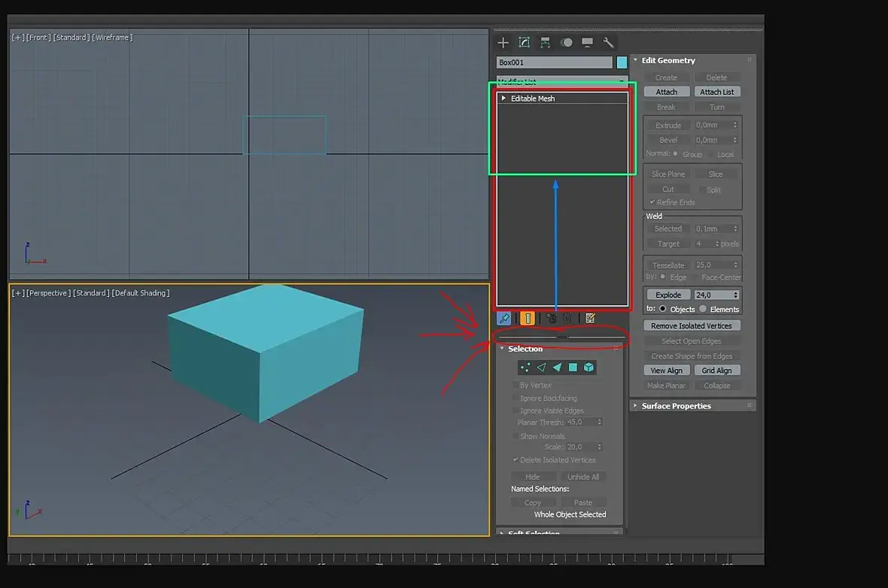Image resolution: width=888 pixels, height=588 pixels.
Task: Select Vertex sub-object level icon
Action: [x=525, y=367]
